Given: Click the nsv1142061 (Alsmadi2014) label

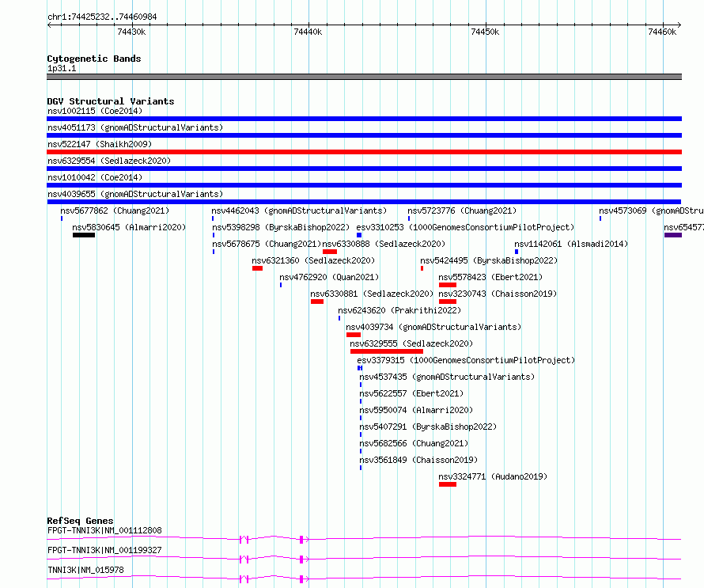Looking at the screenshot, I should [x=571, y=244].
